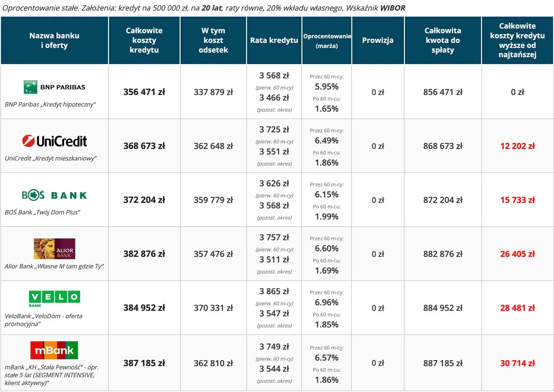Select BOŚ Bank total cost 372 204 zł

point(144,200)
